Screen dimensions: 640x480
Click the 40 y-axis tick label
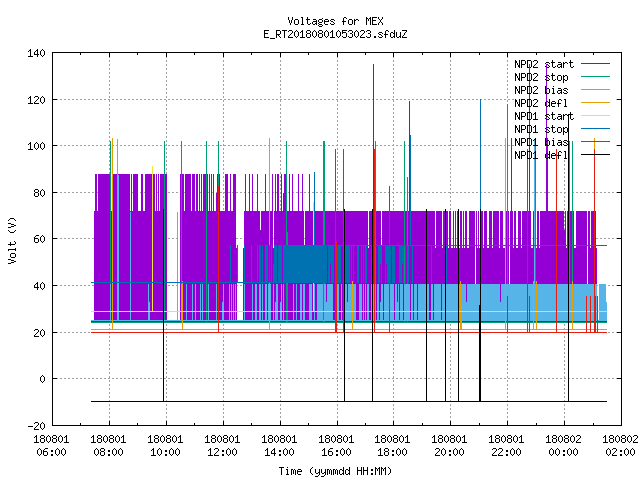pyautogui.click(x=39, y=286)
